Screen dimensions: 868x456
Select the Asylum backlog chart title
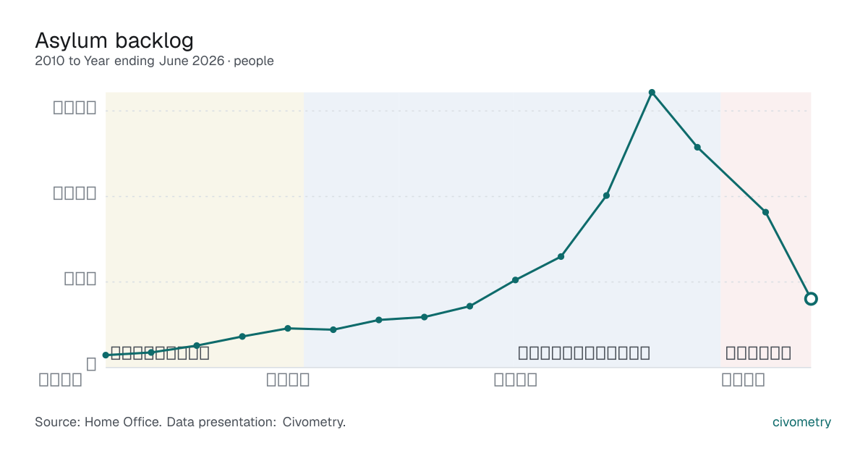point(114,41)
